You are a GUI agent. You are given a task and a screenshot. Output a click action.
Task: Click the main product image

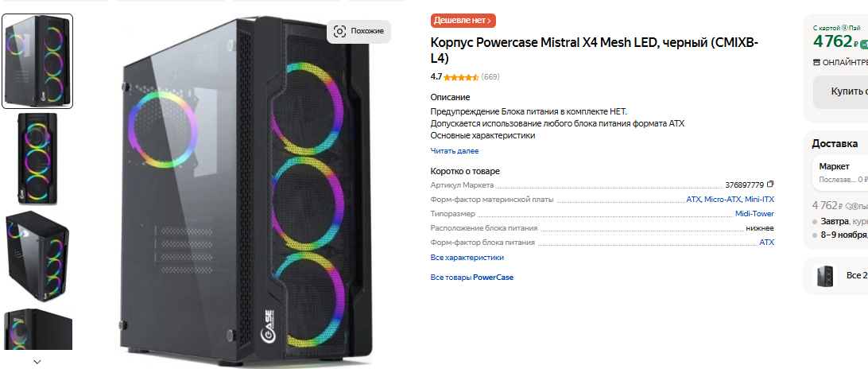(246, 191)
